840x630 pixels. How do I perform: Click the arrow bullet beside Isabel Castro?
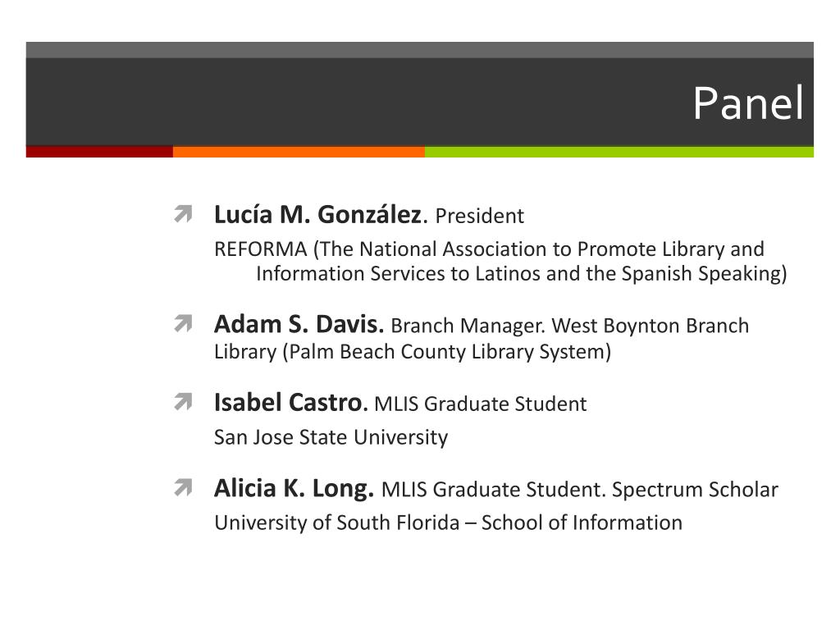pyautogui.click(x=183, y=402)
